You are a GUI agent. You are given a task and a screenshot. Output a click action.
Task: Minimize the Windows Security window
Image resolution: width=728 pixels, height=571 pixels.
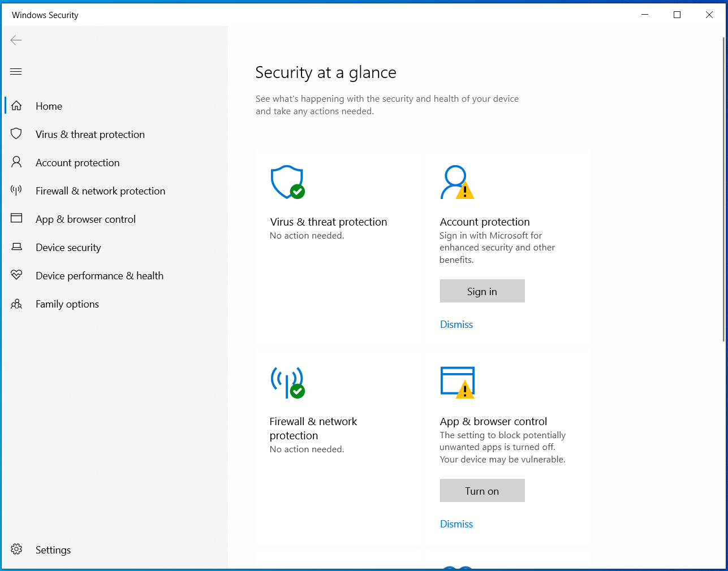645,15
